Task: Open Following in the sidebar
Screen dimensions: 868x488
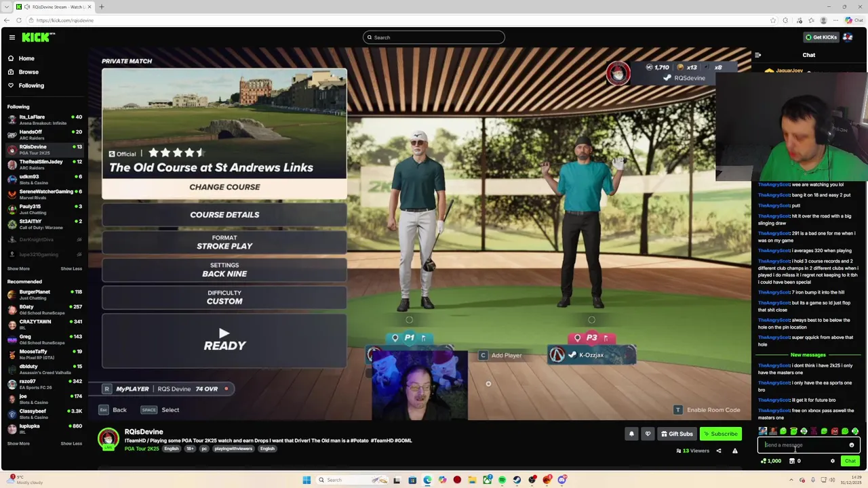Action: point(31,85)
